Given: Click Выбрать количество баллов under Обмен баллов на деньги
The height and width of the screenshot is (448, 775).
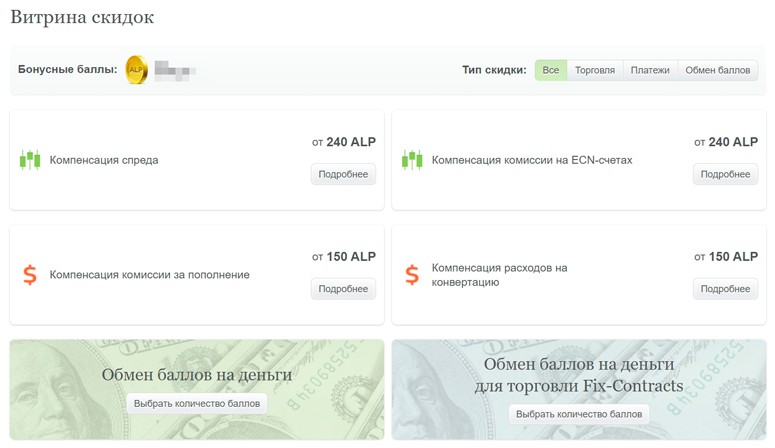Looking at the screenshot, I should coord(197,403).
